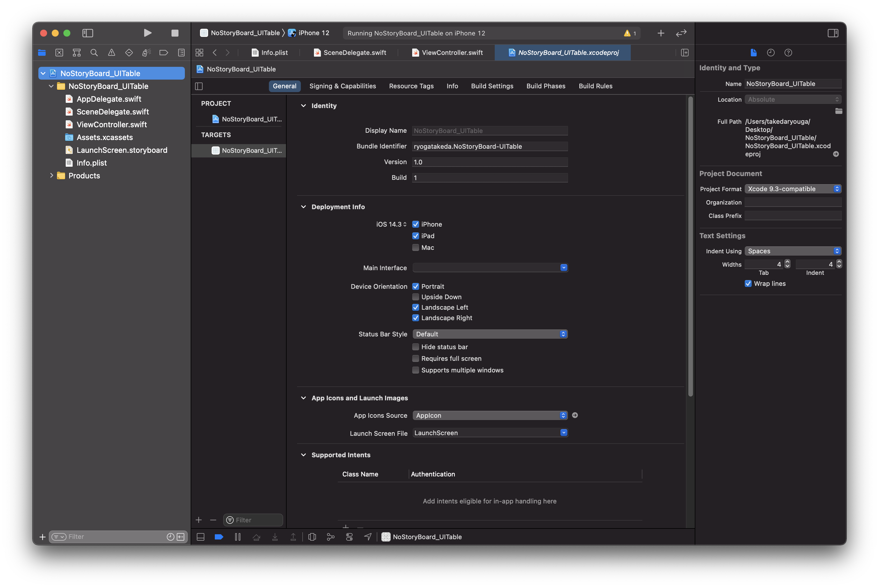
Task: Open the Status Bar Style dropdown
Action: pyautogui.click(x=490, y=334)
